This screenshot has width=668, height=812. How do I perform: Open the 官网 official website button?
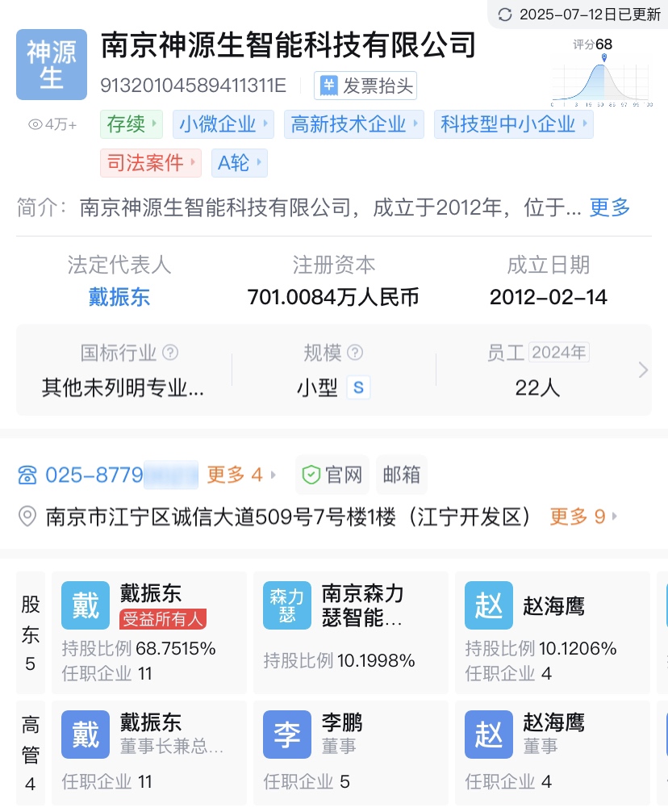pyautogui.click(x=332, y=475)
